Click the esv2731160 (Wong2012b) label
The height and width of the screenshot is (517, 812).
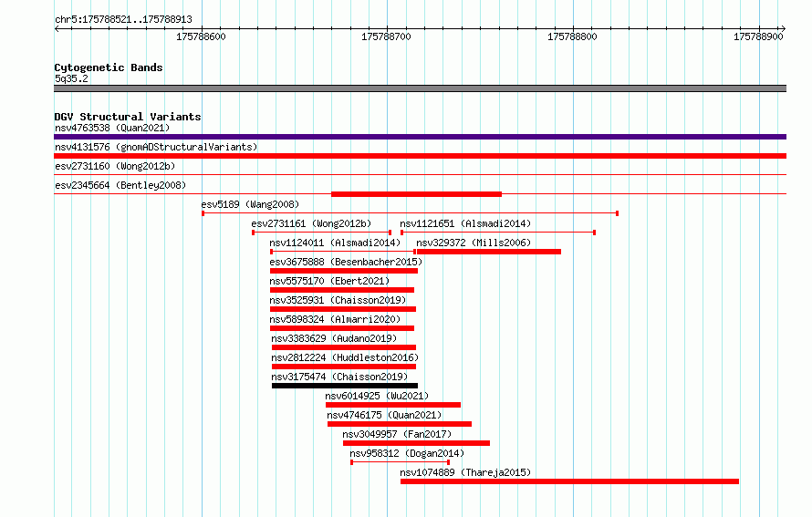coord(115,166)
